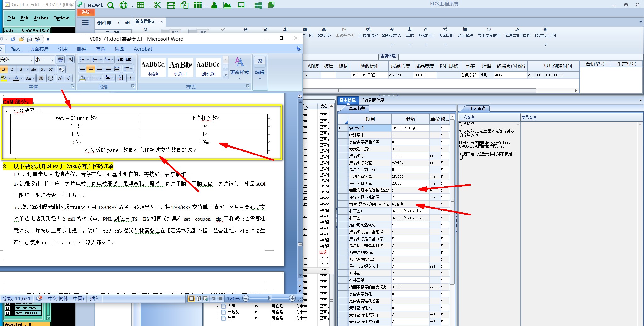Click the zoom out minus button
Viewport: 644px width, 326px height.
[246, 298]
